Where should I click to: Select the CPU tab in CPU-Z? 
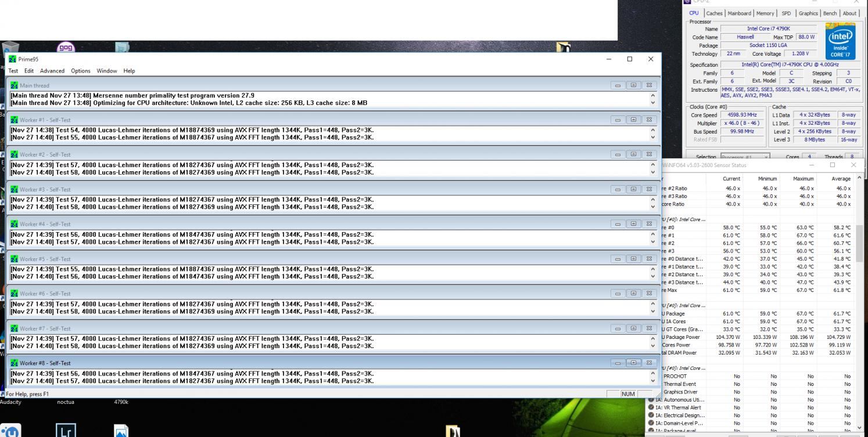[695, 13]
